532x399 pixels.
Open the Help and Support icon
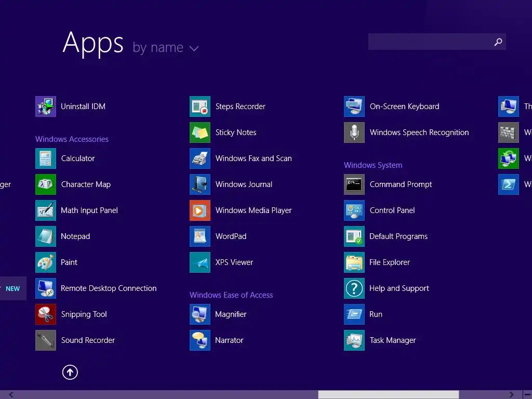point(354,288)
